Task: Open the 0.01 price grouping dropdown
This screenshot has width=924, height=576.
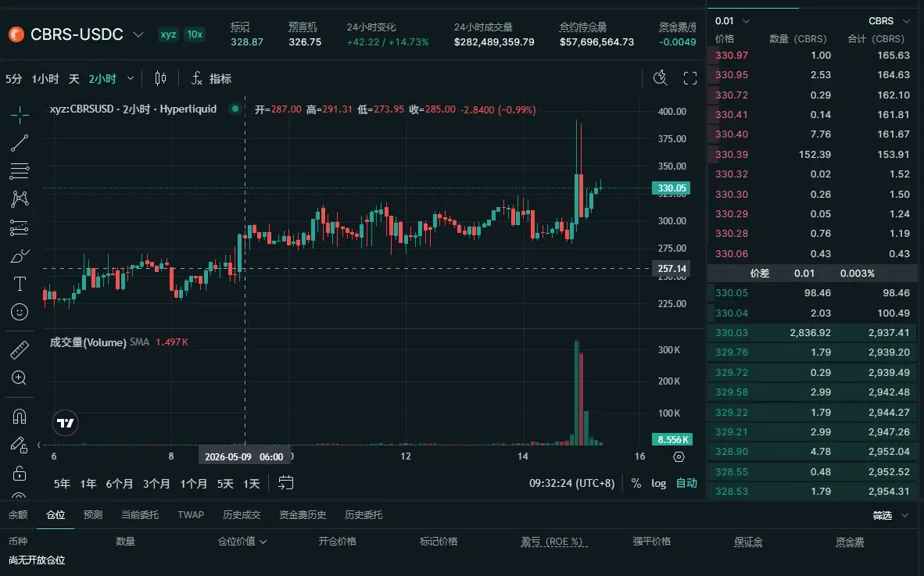Action: pyautogui.click(x=732, y=21)
